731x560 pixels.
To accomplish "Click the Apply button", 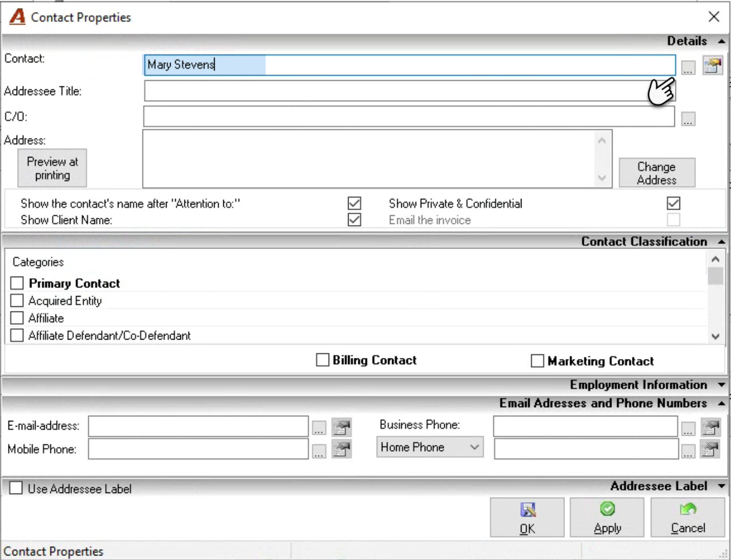I will point(607,517).
